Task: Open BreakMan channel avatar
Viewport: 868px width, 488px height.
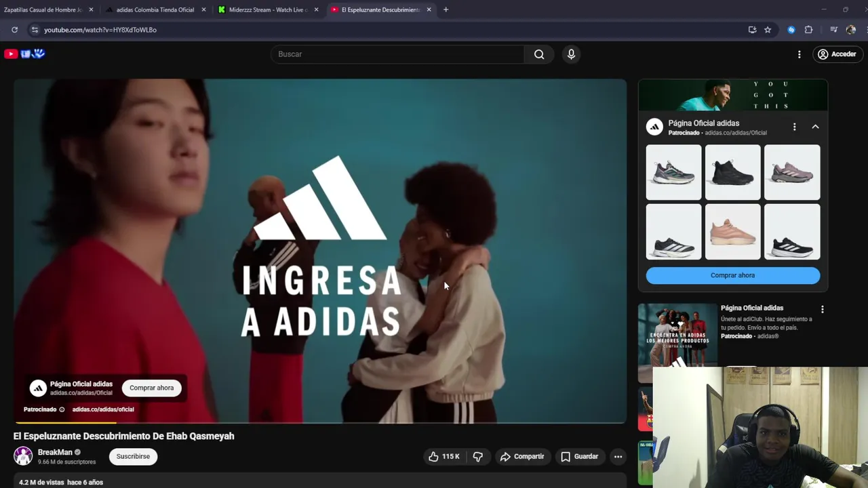Action: pyautogui.click(x=23, y=456)
